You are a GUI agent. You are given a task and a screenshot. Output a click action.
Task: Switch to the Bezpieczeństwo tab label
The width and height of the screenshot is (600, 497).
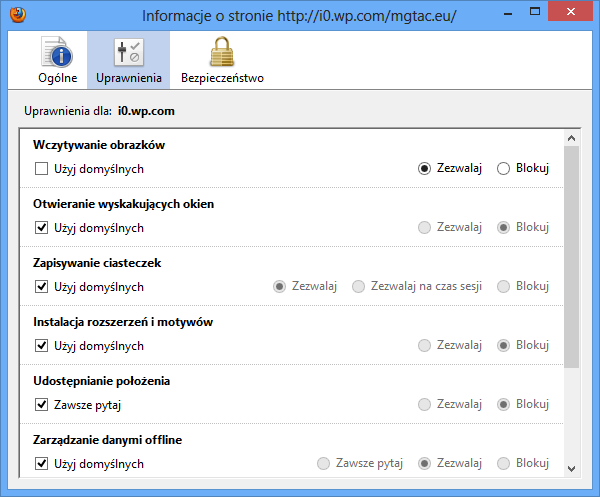[x=222, y=78]
